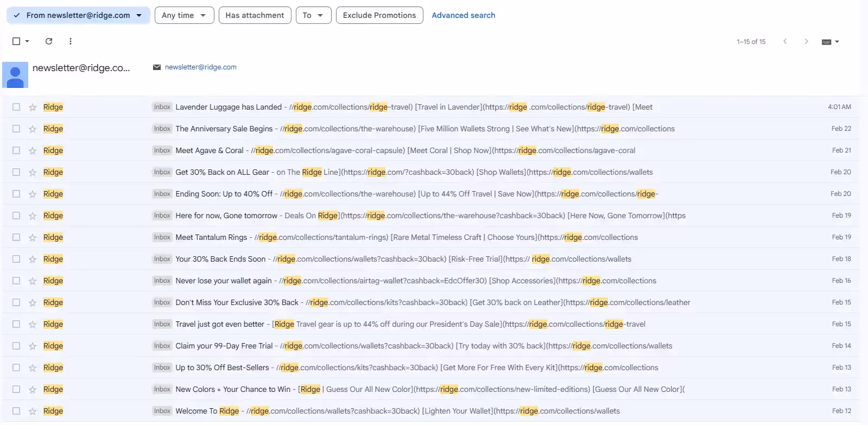The image size is (868, 425).
Task: Open the More options three-dot menu
Action: tap(71, 41)
